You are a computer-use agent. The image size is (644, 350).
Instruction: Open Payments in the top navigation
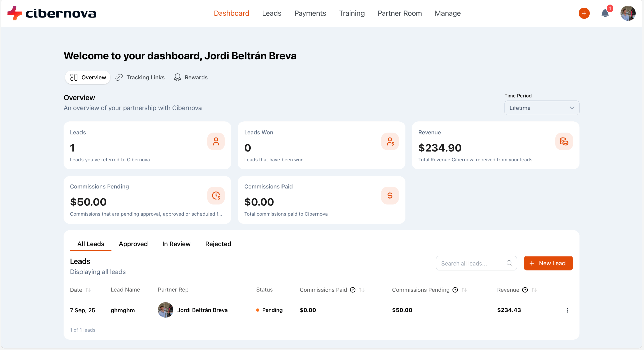click(310, 13)
